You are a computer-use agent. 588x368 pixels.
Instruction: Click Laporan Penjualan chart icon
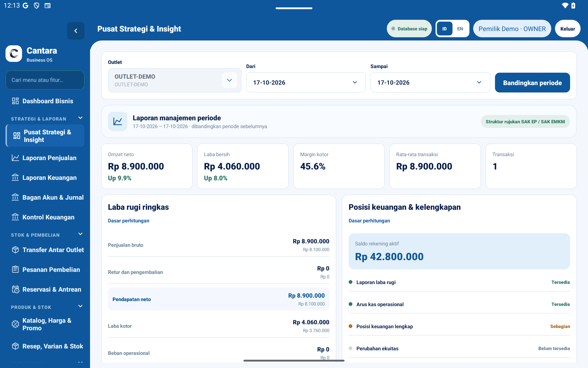click(x=15, y=158)
